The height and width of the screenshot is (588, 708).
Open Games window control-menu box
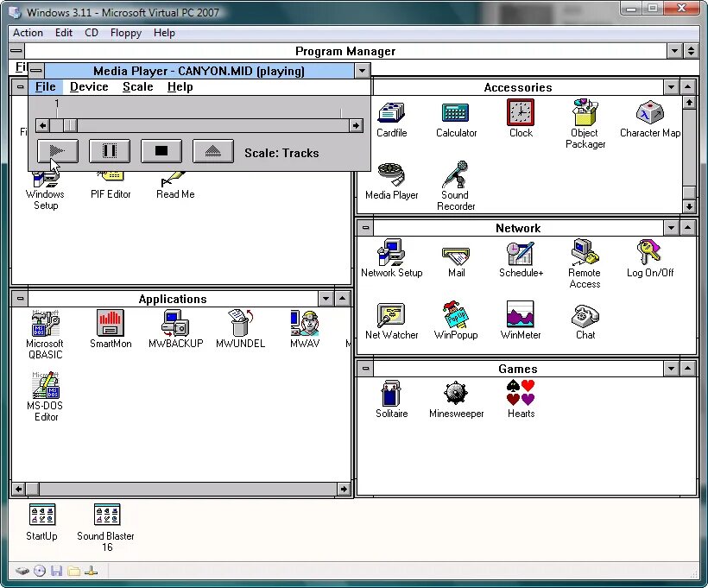click(365, 369)
